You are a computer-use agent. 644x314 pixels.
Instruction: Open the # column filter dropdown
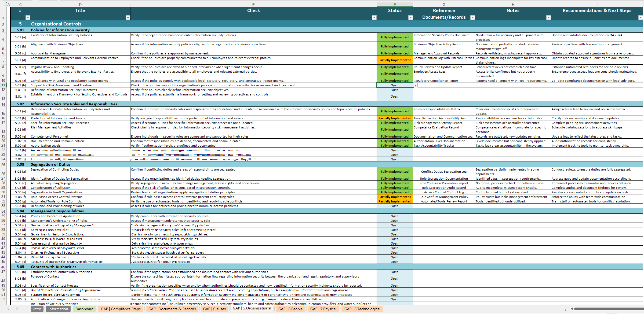pos(27,18)
